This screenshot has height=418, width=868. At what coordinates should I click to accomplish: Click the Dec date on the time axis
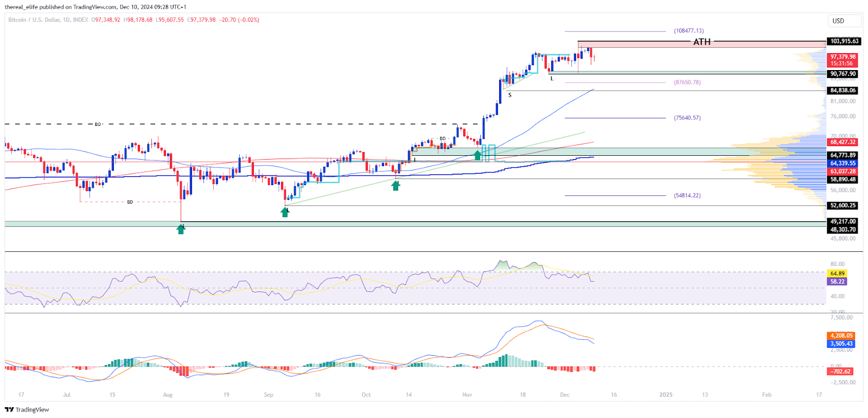565,395
